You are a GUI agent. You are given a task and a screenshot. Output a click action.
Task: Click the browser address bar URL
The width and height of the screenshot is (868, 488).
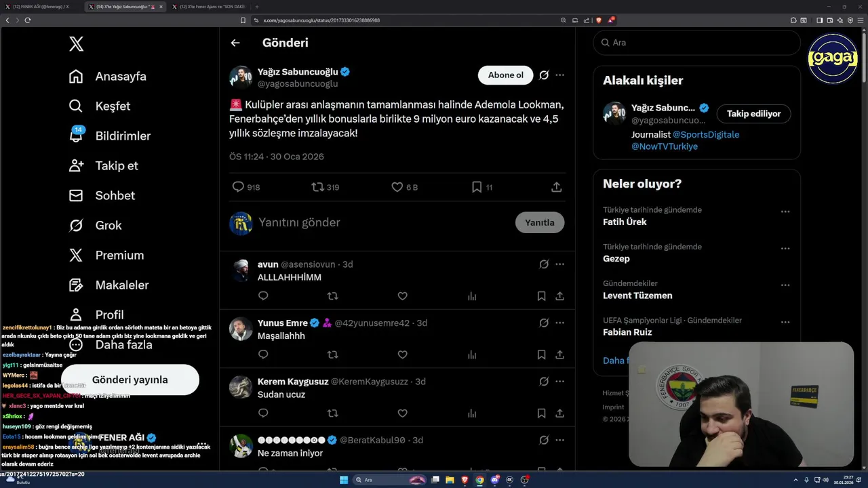click(321, 20)
